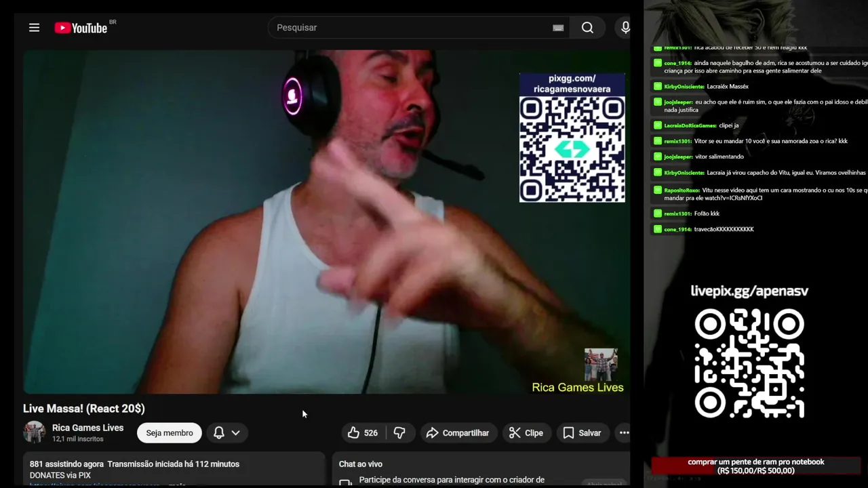Click the Lacraiéx Masséx chat message
This screenshot has height=488, width=868.
click(701, 87)
